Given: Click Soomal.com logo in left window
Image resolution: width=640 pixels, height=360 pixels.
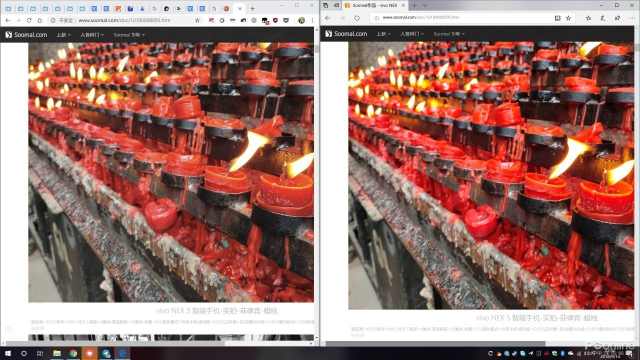Looking at the screenshot, I should 27,35.
